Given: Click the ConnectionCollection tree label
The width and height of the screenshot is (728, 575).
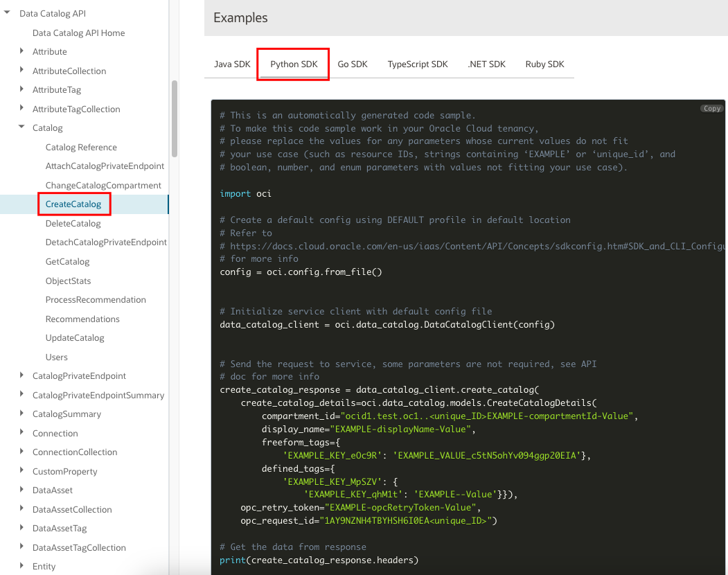Looking at the screenshot, I should pyautogui.click(x=75, y=452).
